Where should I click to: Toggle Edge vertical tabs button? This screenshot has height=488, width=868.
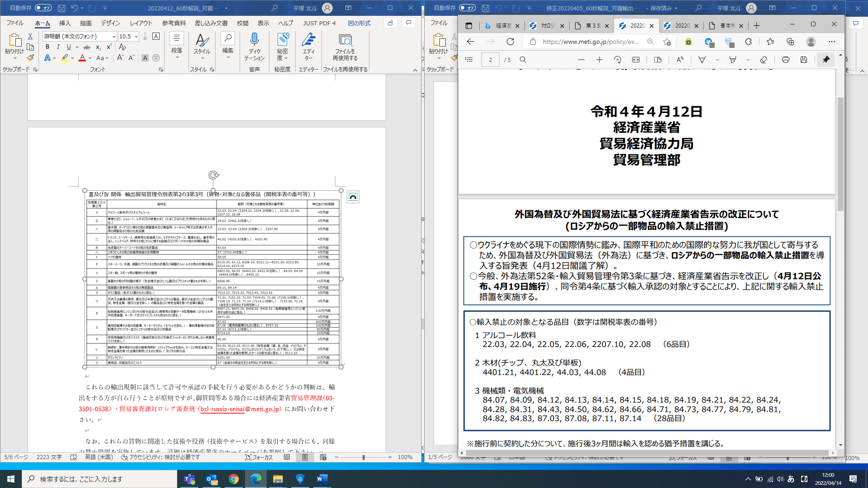tap(469, 26)
